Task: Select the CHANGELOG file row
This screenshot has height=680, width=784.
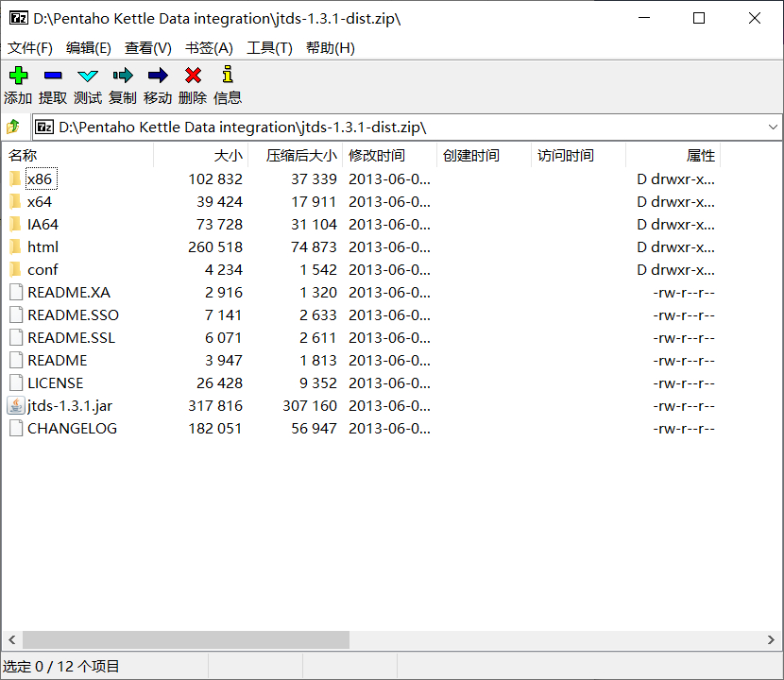Action: [x=72, y=429]
